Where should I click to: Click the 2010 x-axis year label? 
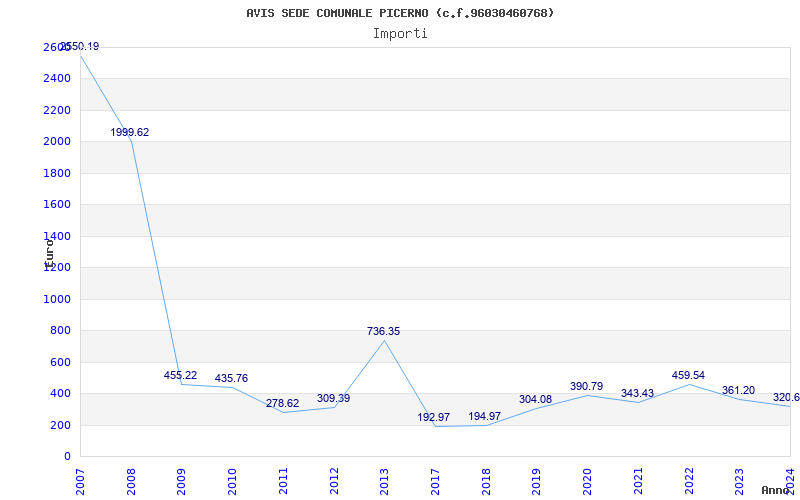tap(232, 481)
